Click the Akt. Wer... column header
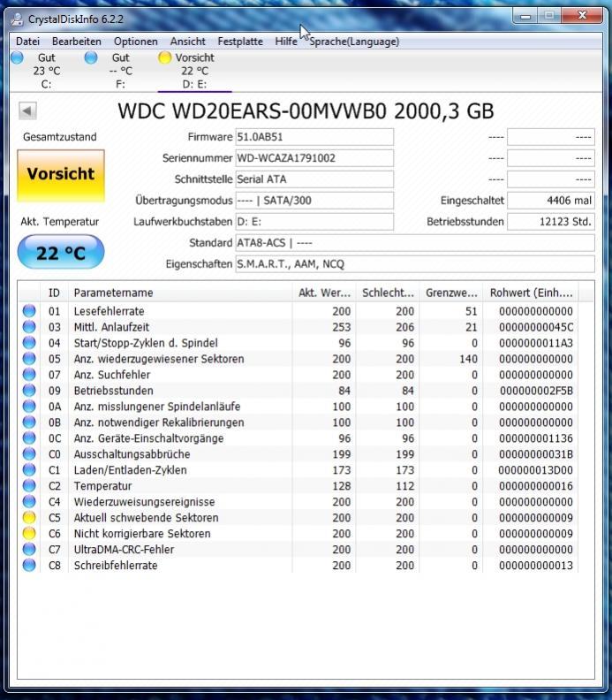This screenshot has height=700, width=612. point(324,293)
